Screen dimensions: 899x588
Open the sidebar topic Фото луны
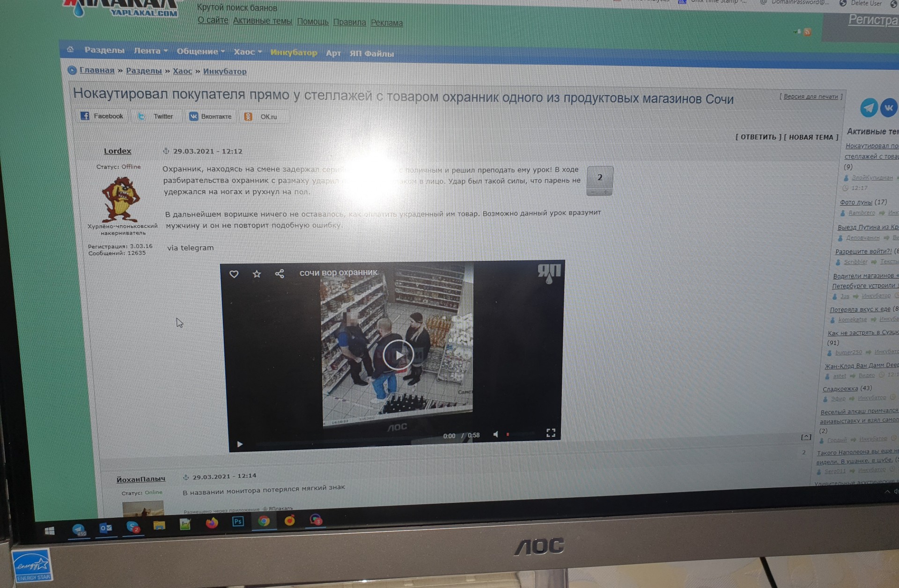pos(856,202)
